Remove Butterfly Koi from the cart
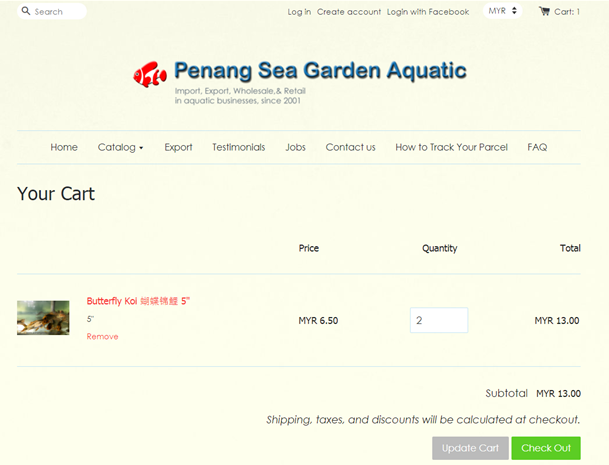The height and width of the screenshot is (465, 609). (103, 336)
